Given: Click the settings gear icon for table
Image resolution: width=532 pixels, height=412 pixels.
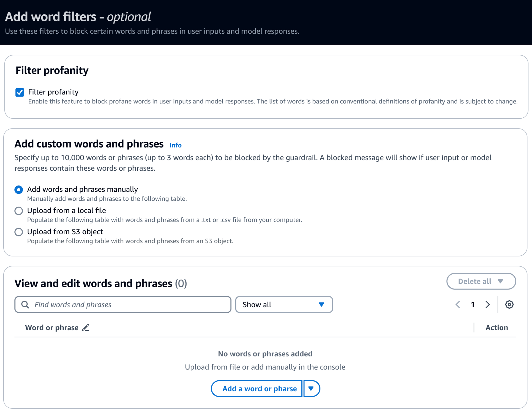Looking at the screenshot, I should click(x=509, y=305).
